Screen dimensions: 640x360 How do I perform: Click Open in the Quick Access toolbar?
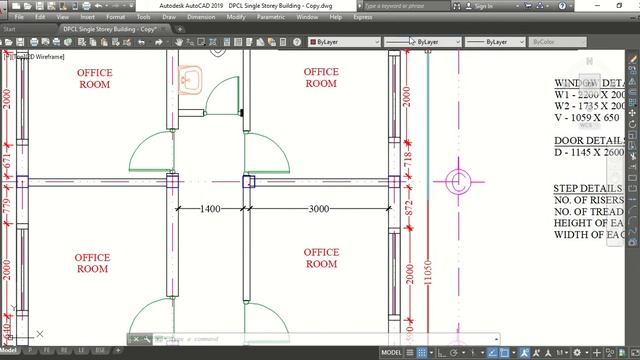(x=28, y=6)
